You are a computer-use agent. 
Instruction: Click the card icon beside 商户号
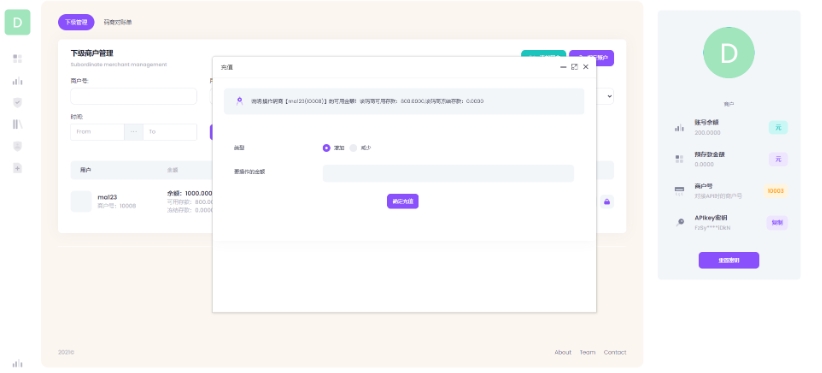pyautogui.click(x=679, y=191)
